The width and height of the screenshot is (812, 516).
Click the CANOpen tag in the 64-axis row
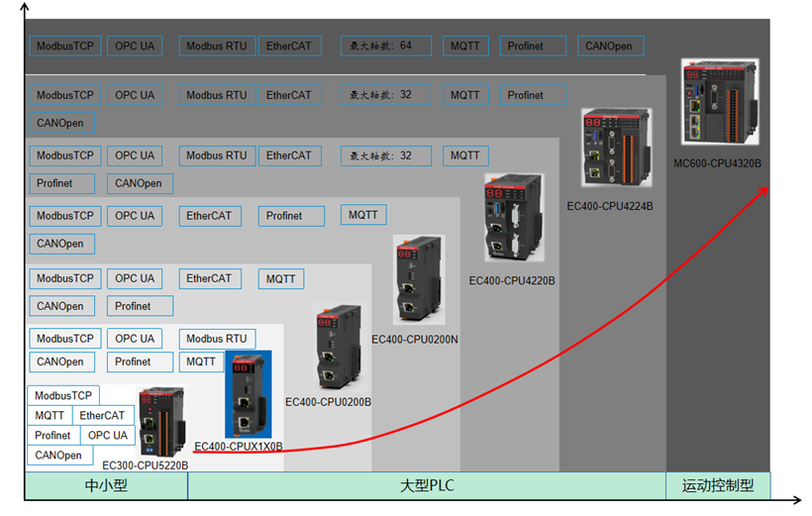tap(610, 47)
